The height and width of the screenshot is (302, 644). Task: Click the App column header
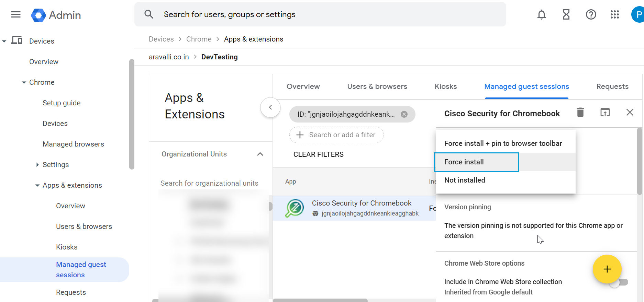pos(290,182)
